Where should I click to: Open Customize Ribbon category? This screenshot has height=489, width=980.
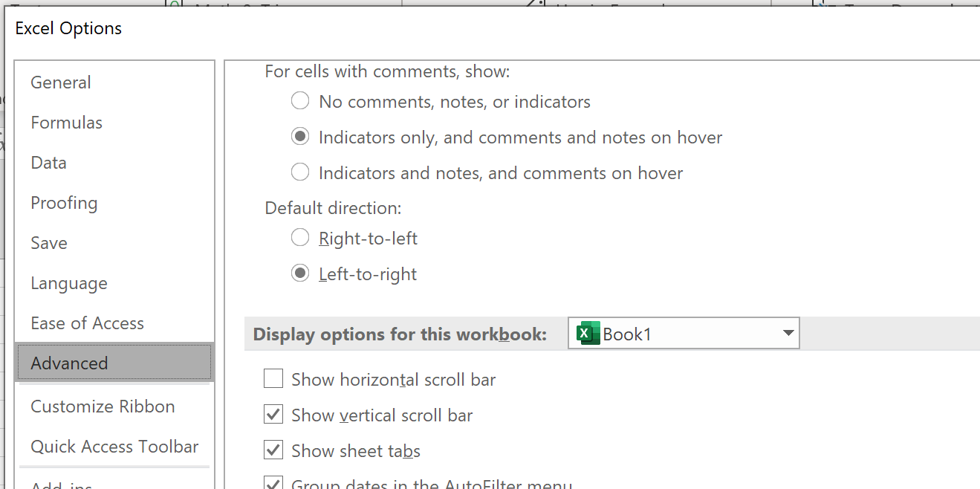[x=103, y=407]
